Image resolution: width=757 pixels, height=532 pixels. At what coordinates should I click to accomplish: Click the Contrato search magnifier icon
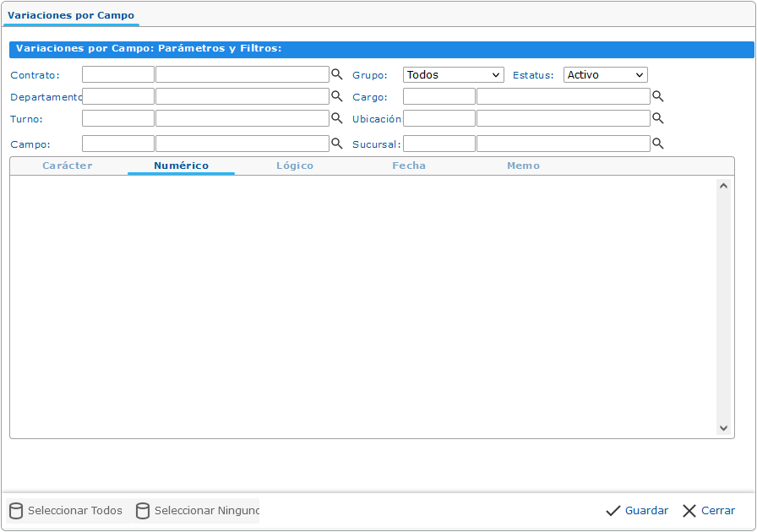pyautogui.click(x=336, y=74)
